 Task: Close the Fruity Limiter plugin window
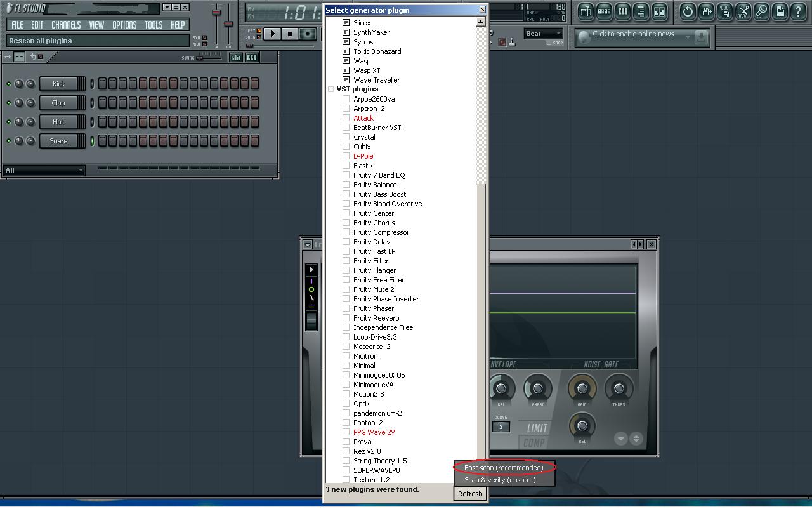click(x=651, y=244)
